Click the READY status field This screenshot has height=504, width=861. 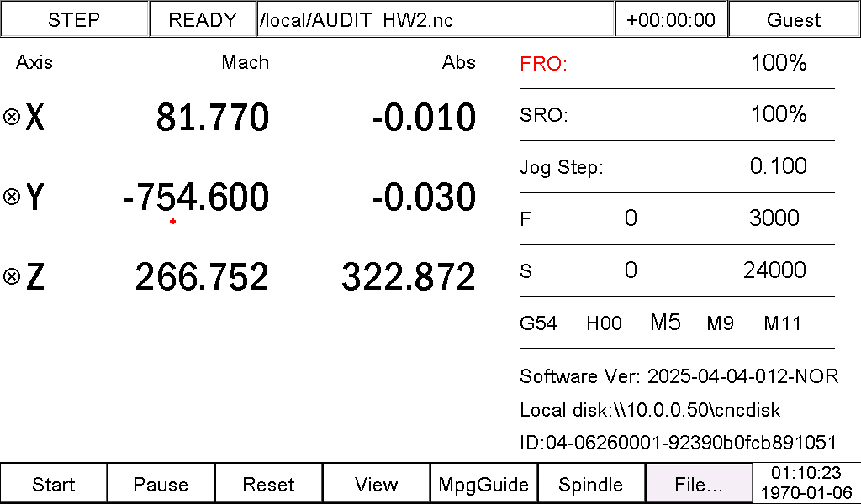click(203, 19)
